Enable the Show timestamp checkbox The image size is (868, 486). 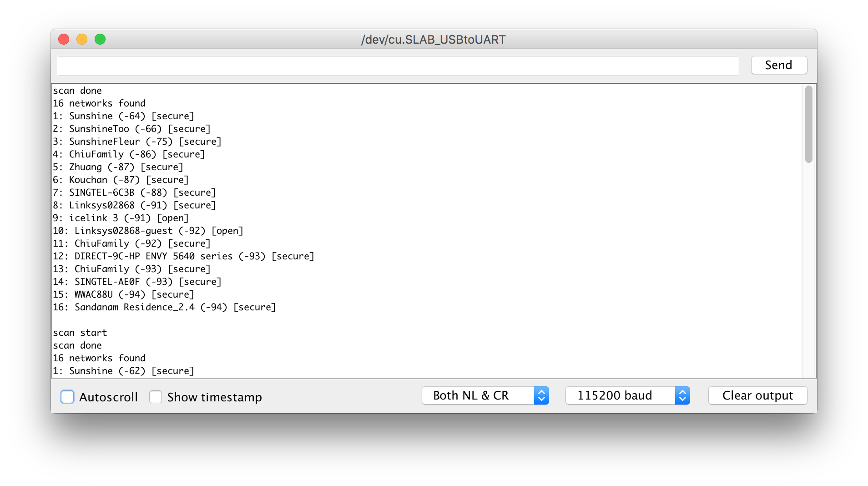click(155, 397)
